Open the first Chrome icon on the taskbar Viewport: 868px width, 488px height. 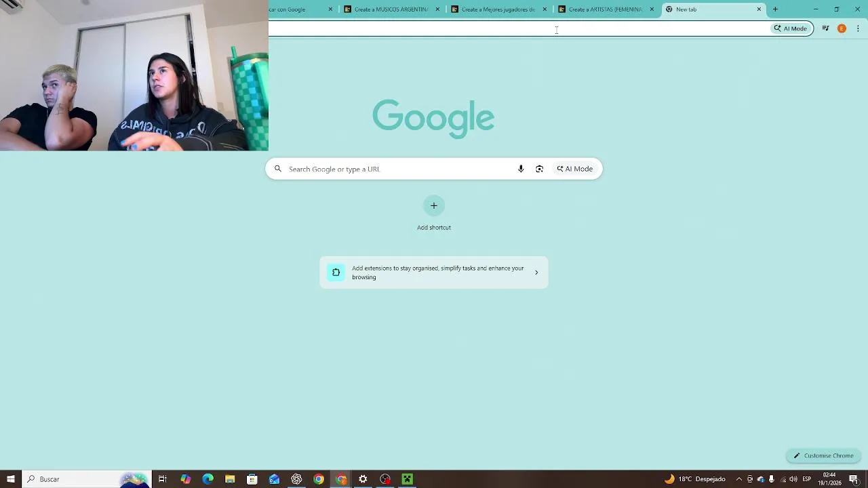[319, 479]
